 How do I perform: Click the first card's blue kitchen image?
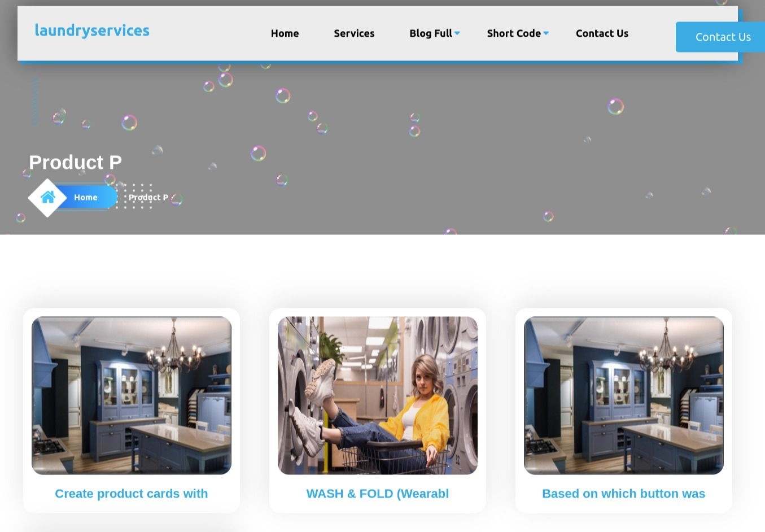click(x=132, y=395)
